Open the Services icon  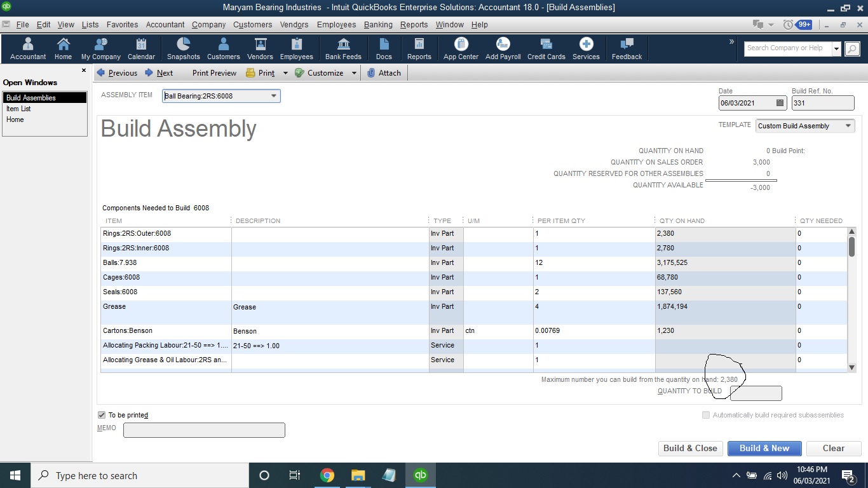coord(586,49)
